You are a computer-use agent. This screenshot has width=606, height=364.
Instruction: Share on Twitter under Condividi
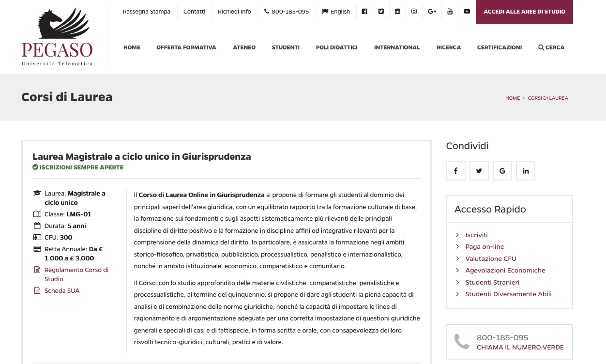coord(479,171)
